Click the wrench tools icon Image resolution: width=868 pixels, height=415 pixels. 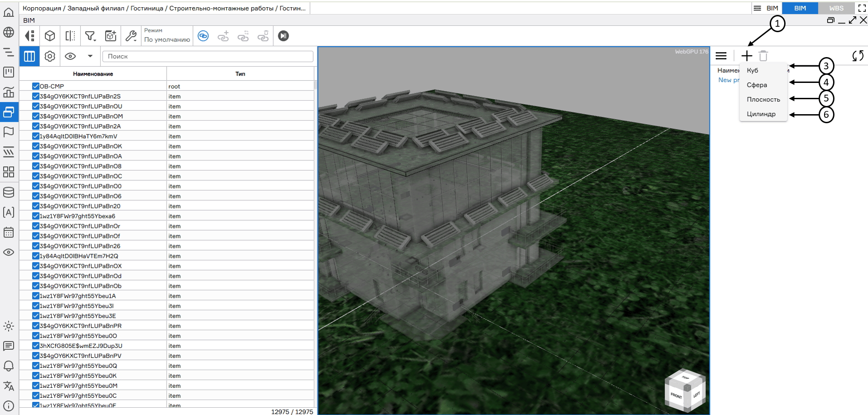[131, 36]
